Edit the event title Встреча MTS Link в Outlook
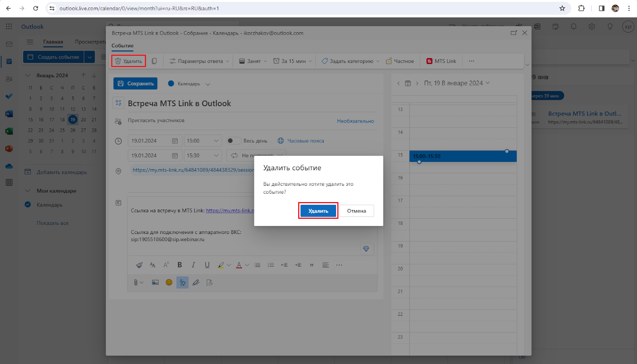Screen dimensions: 637x364 tap(179, 103)
